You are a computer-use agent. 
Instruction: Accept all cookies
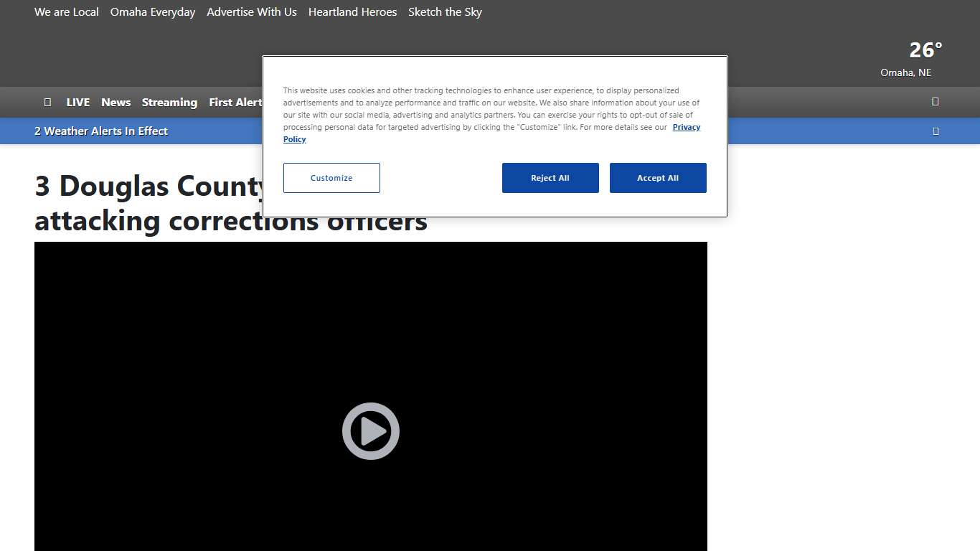[657, 178]
